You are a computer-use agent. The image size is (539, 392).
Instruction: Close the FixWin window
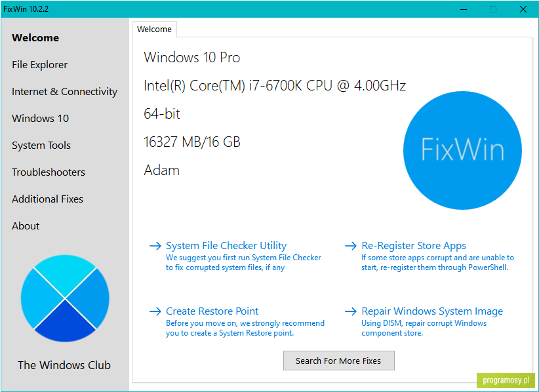coord(523,9)
